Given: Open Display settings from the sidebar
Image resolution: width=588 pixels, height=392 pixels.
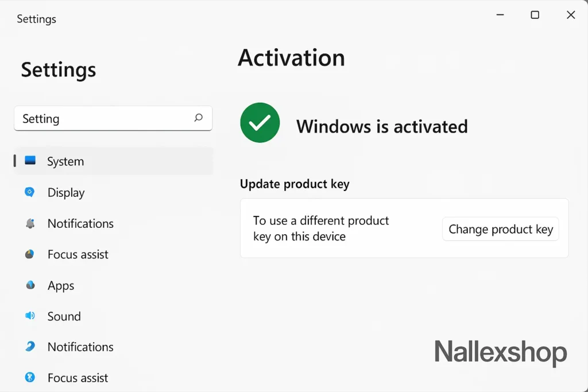Looking at the screenshot, I should pos(65,192).
